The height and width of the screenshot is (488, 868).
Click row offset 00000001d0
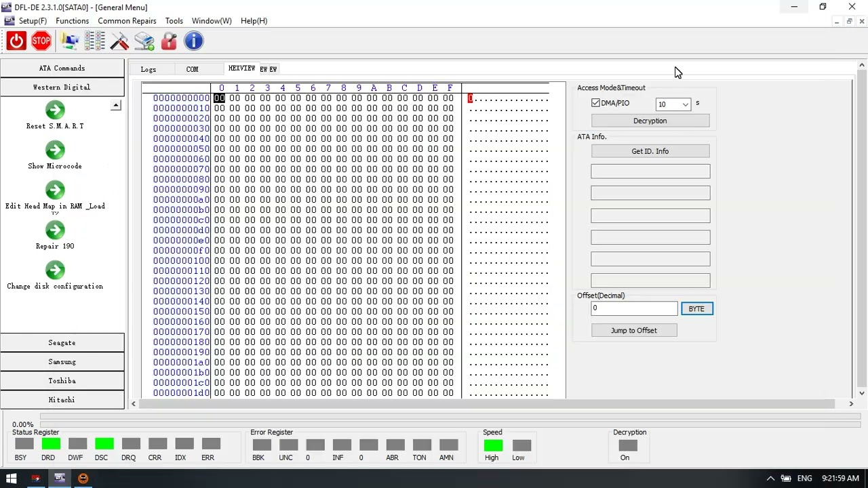181,393
